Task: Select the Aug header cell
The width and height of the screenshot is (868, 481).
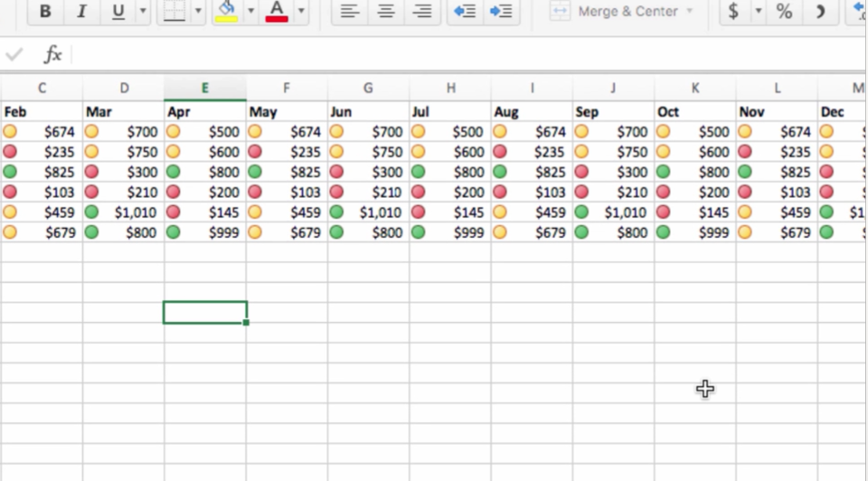Action: (532, 112)
